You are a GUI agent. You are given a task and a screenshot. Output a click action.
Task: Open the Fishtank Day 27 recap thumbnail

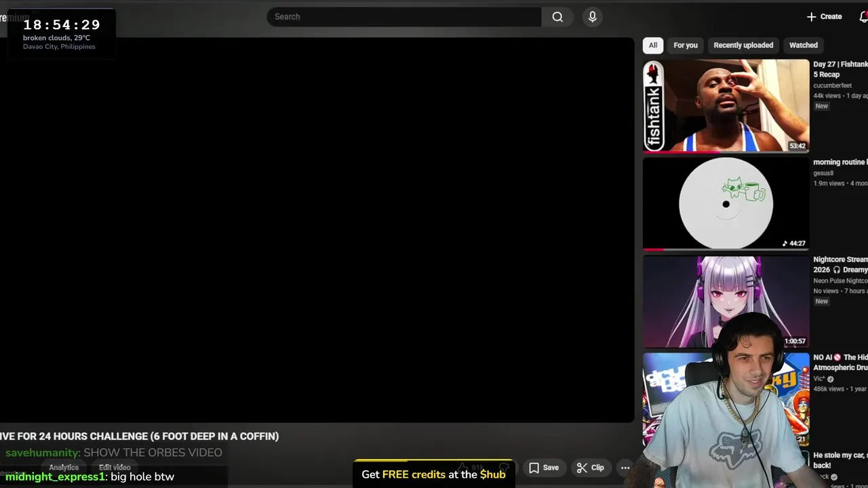(726, 106)
